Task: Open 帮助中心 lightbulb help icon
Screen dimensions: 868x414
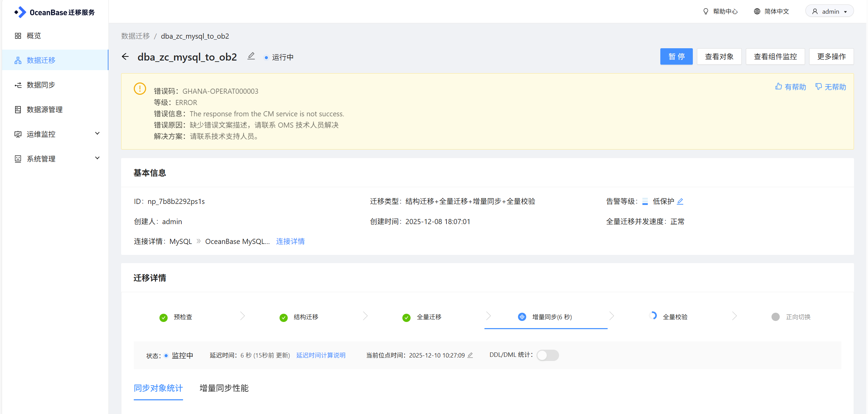Action: [x=705, y=12]
